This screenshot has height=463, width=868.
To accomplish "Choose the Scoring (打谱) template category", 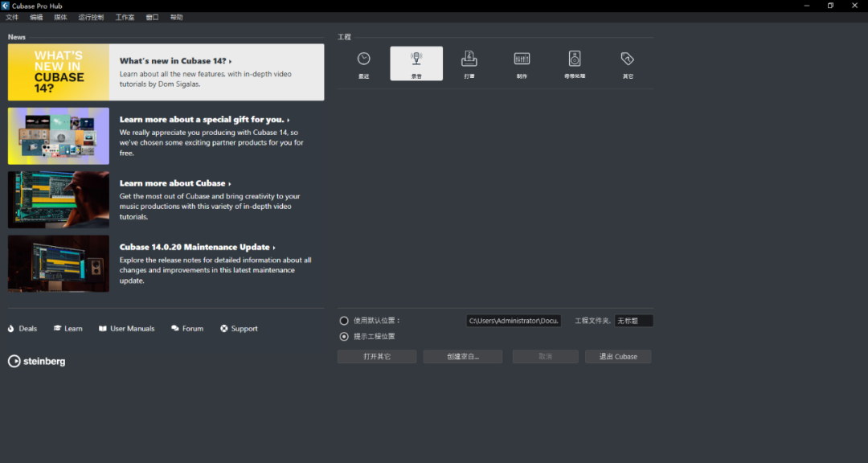I will tap(469, 64).
